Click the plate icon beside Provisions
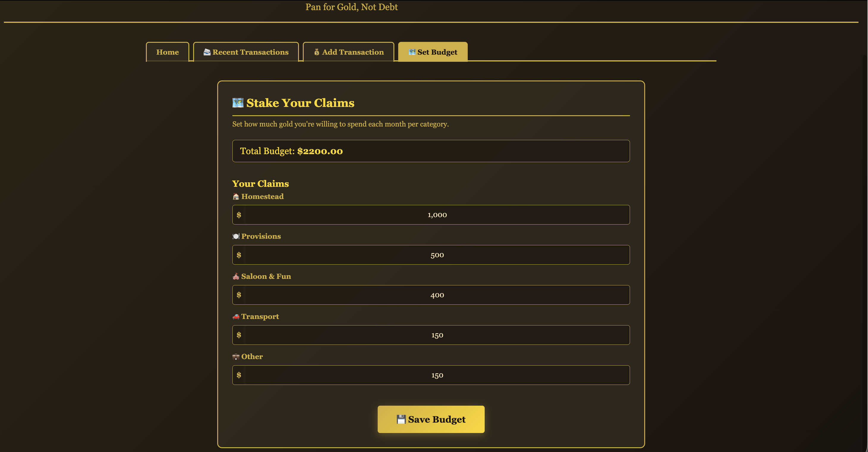 [x=236, y=236]
